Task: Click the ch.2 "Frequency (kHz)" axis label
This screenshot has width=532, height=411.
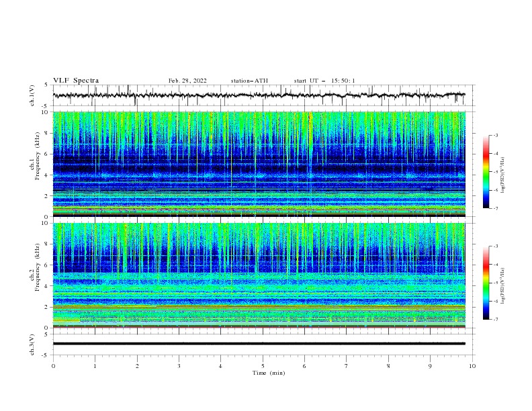Action: (x=38, y=267)
